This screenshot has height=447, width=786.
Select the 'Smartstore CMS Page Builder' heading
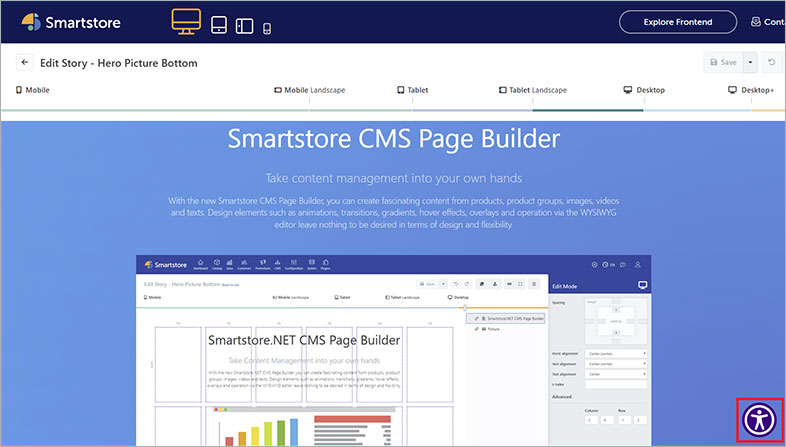[x=394, y=139]
